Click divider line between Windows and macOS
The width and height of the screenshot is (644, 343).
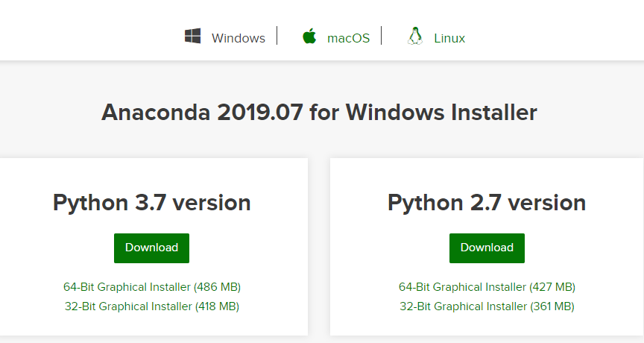click(x=277, y=36)
